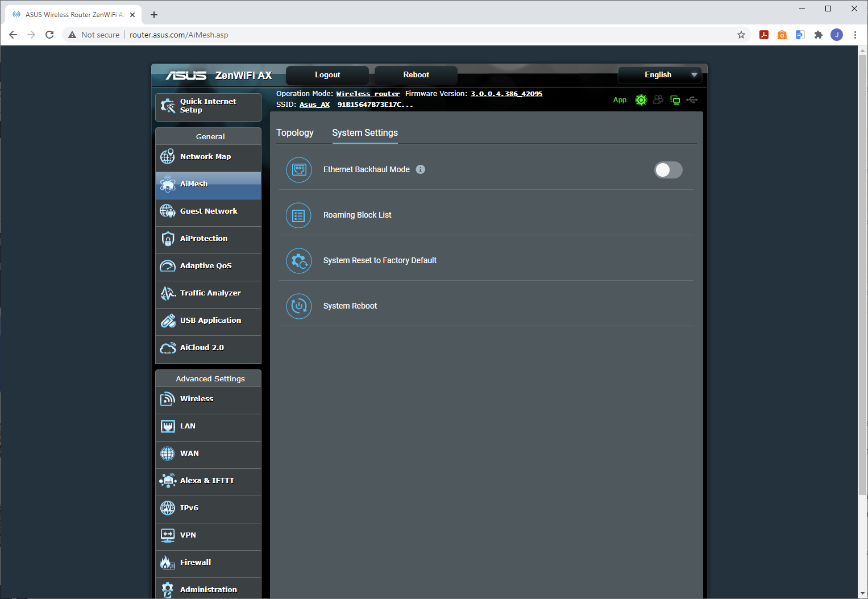The height and width of the screenshot is (599, 868).
Task: Click the green App link
Action: (x=620, y=100)
